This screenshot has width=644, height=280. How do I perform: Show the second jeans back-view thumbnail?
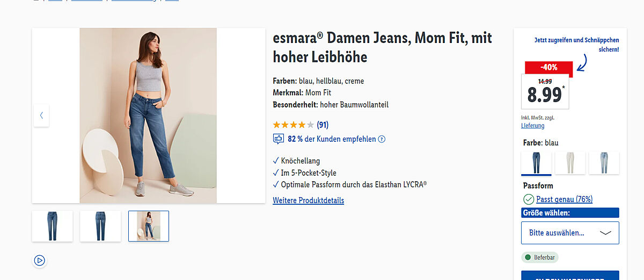point(100,226)
